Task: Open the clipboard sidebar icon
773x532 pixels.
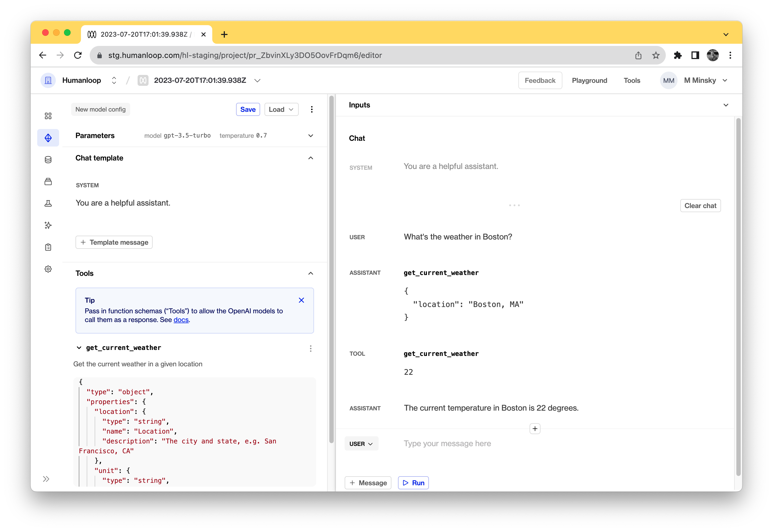Action: [x=48, y=247]
